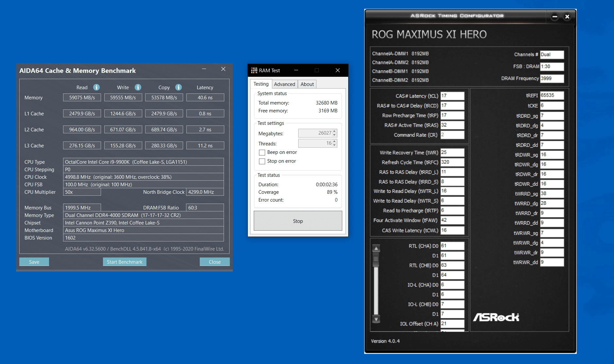Minimize the AIDA64 benchmark window
This screenshot has height=364, width=614.
pyautogui.click(x=204, y=69)
